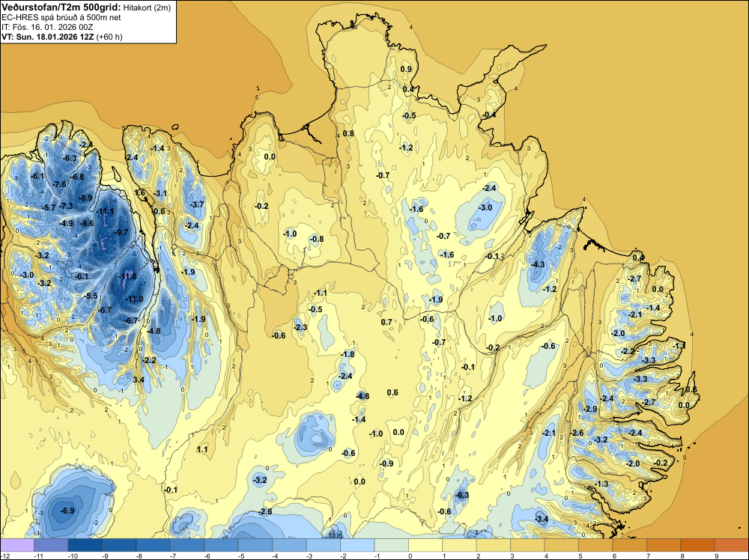
Task: Click the positive 3.4 temperature label
Action: coord(139,380)
